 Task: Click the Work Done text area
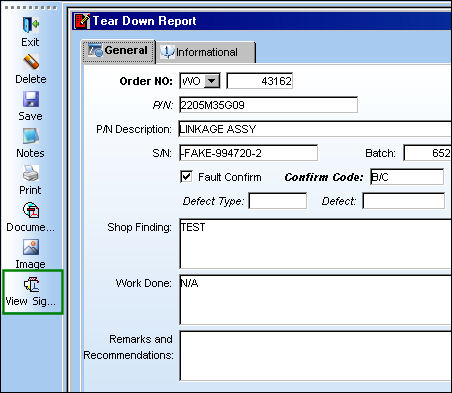[316, 300]
